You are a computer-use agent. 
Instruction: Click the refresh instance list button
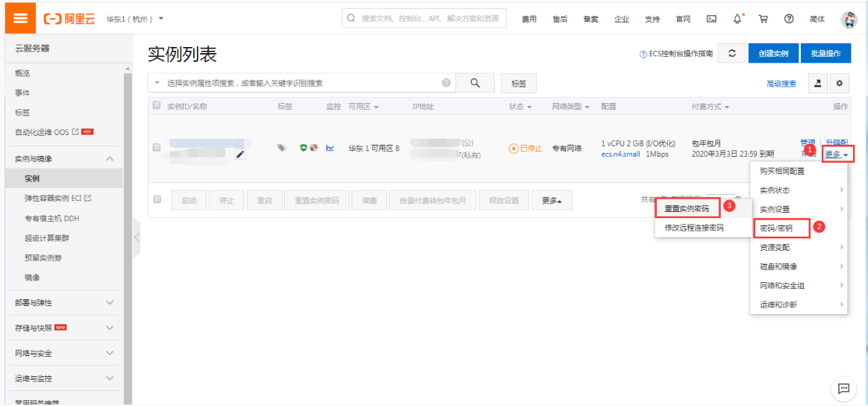click(732, 53)
